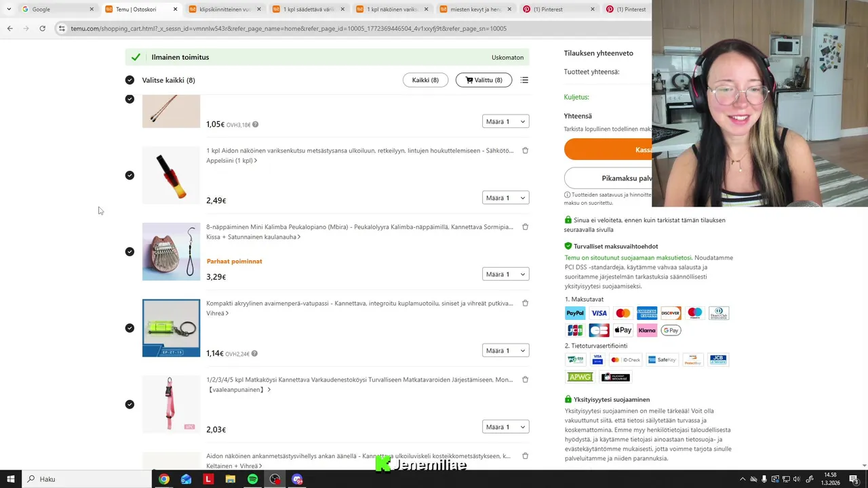
Task: Open Windows Start menu
Action: [10, 479]
